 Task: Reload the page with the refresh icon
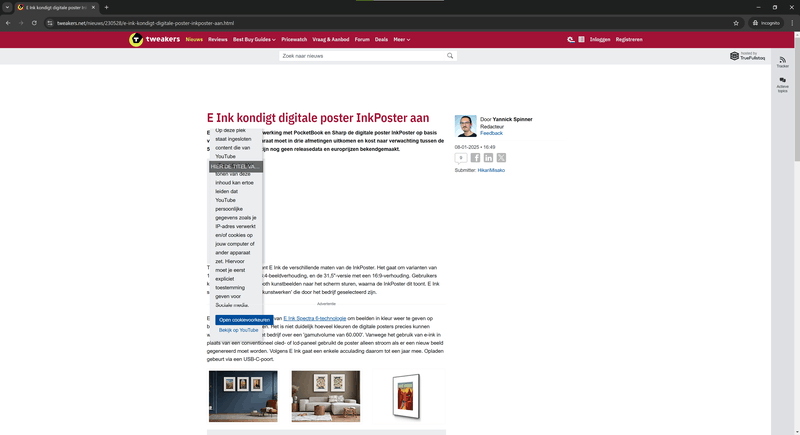click(34, 23)
